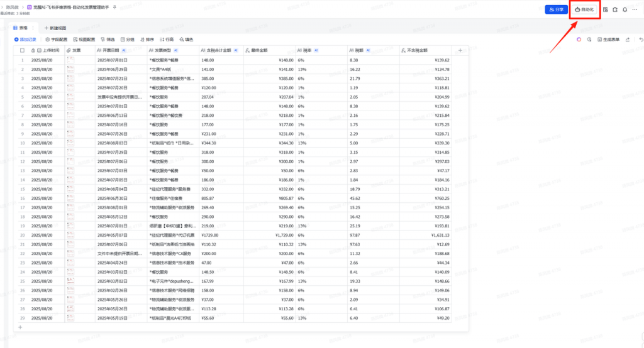Viewport: 644px width, 348px height.
Task: Click 添加记录 to add a record
Action: (x=25, y=40)
